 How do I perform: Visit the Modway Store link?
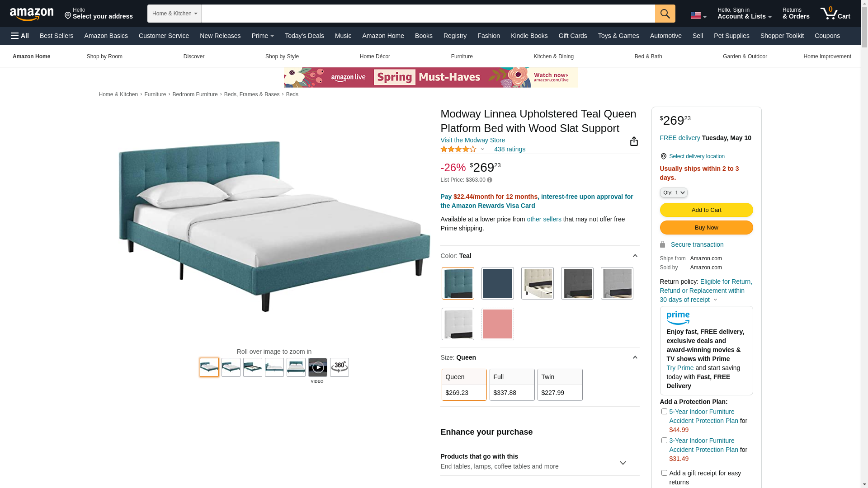(x=472, y=140)
